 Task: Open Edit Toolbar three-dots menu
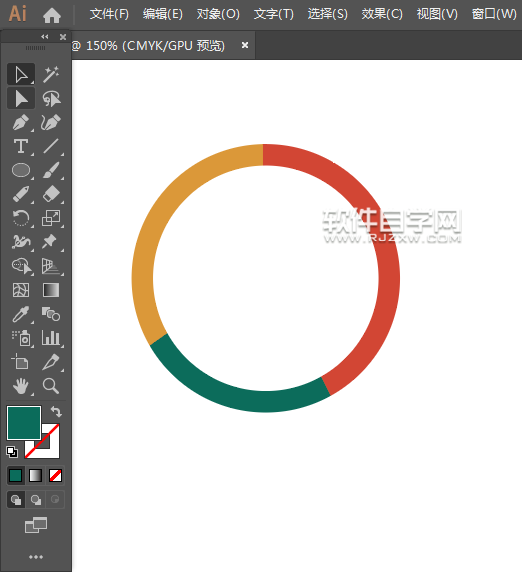36,557
